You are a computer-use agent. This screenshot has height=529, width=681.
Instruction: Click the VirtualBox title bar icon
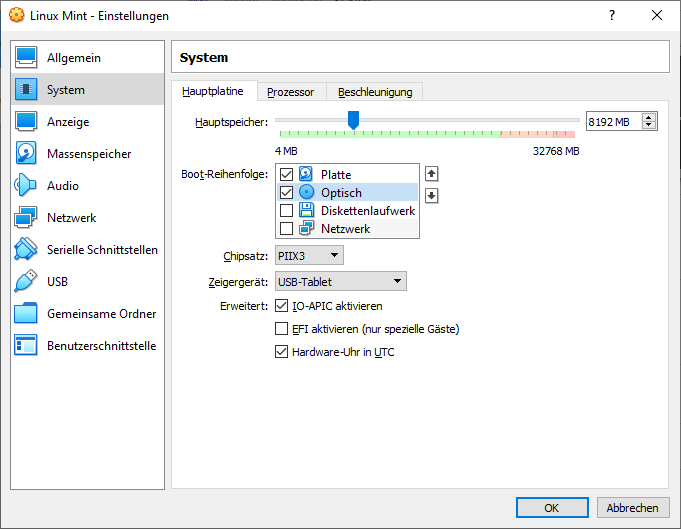coord(17,15)
